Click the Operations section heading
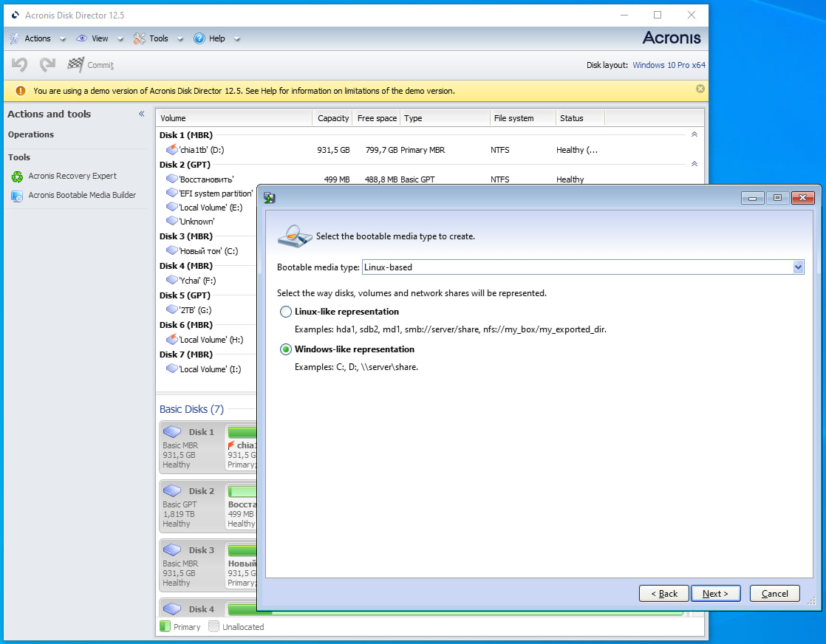The height and width of the screenshot is (644, 826). pyautogui.click(x=30, y=134)
